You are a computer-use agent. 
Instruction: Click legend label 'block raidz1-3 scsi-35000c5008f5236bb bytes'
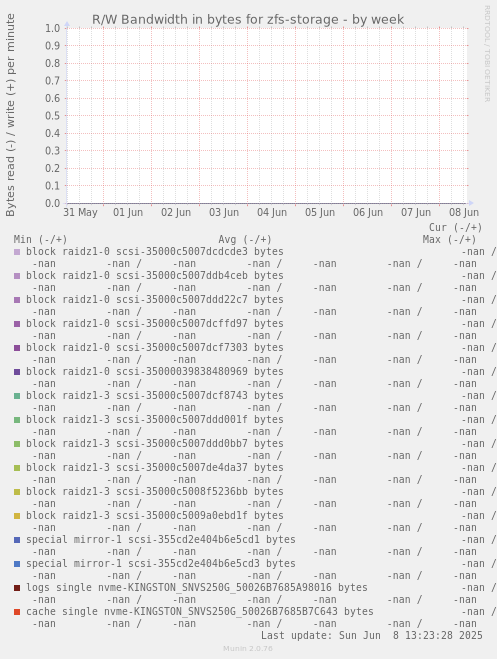click(155, 491)
